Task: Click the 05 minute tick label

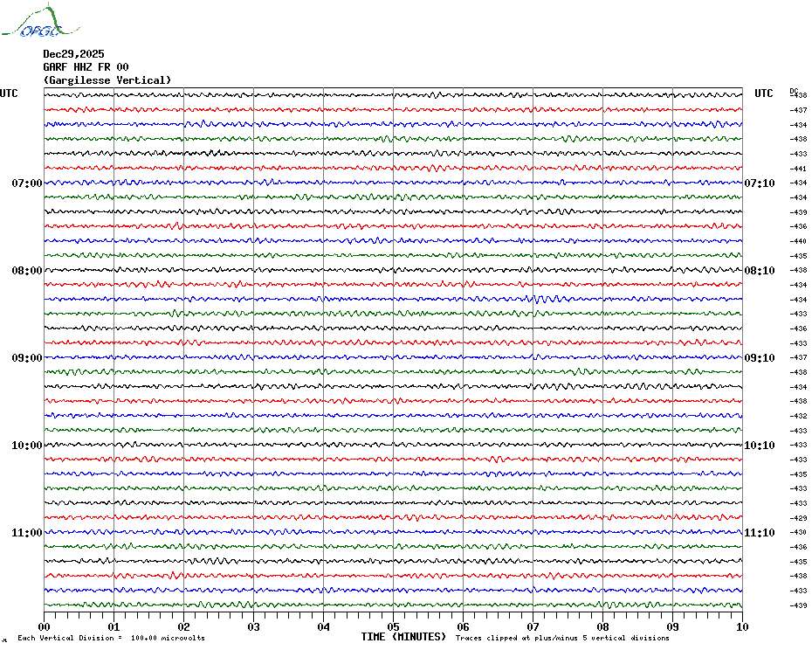Action: pos(393,626)
